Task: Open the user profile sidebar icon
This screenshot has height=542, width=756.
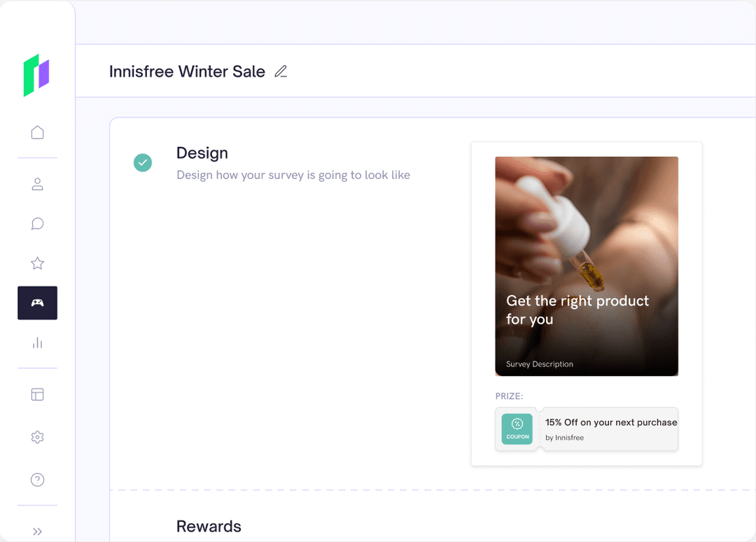Action: pyautogui.click(x=38, y=185)
